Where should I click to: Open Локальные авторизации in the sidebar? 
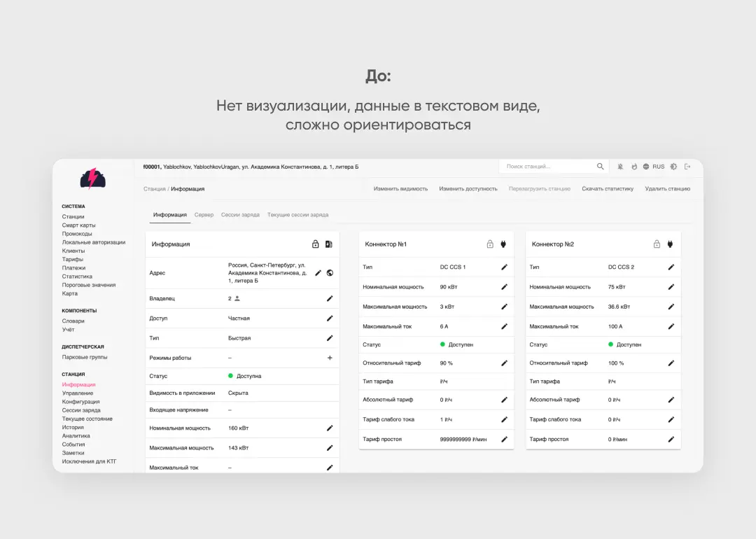point(94,242)
